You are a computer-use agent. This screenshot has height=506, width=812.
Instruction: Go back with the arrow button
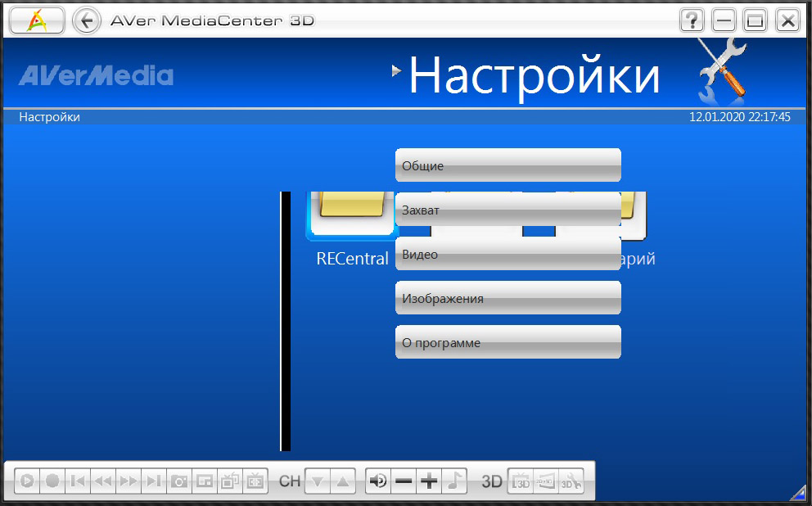(x=87, y=20)
